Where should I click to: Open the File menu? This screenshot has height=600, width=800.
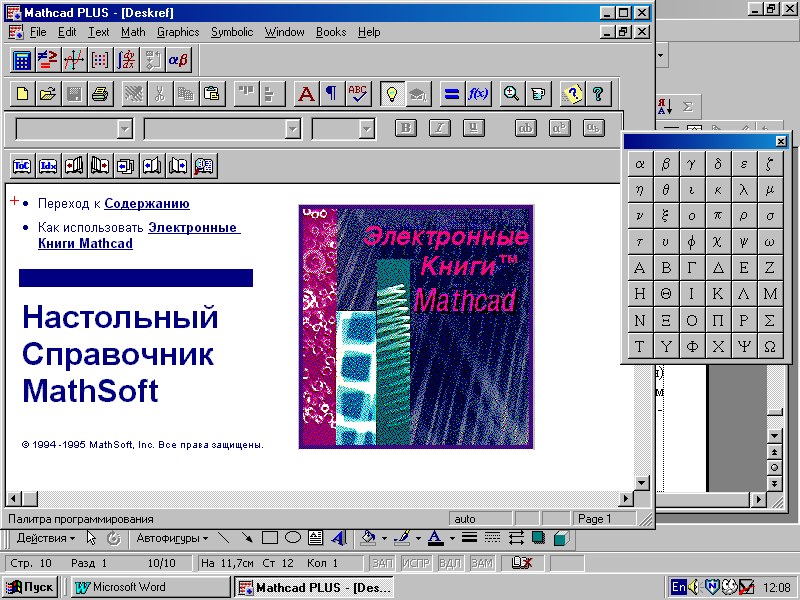pos(38,32)
